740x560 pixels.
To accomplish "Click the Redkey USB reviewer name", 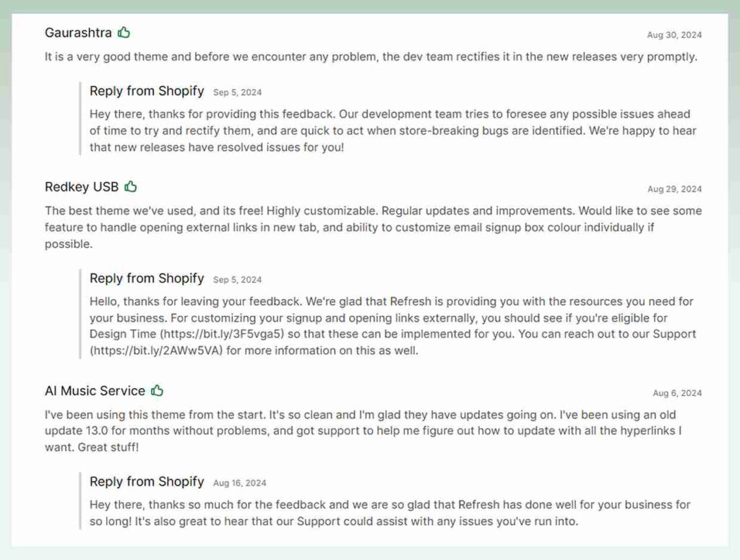I will pos(82,187).
